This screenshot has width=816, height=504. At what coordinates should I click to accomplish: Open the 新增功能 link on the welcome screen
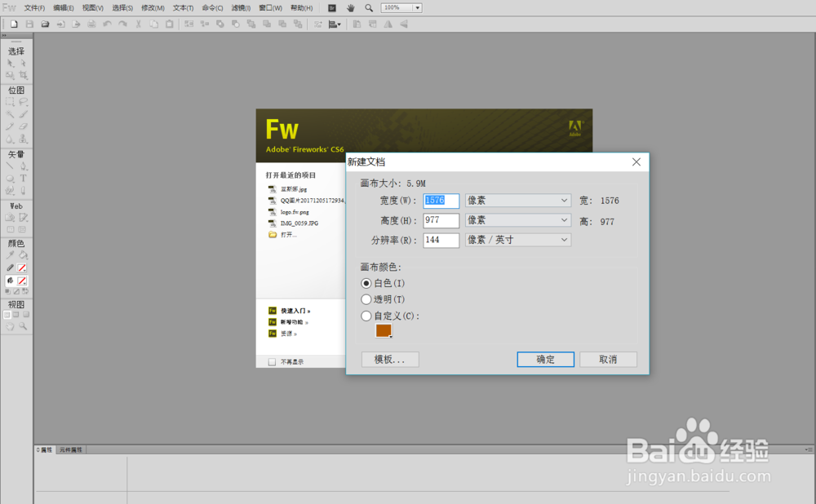pyautogui.click(x=294, y=322)
